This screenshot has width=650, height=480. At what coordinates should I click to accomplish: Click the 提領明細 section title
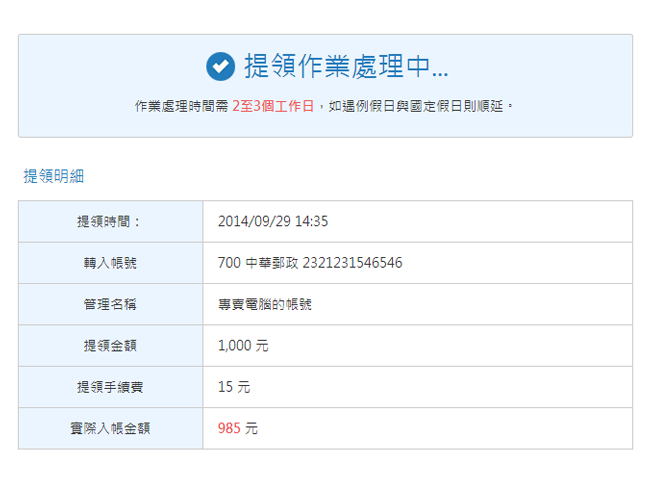pyautogui.click(x=54, y=176)
